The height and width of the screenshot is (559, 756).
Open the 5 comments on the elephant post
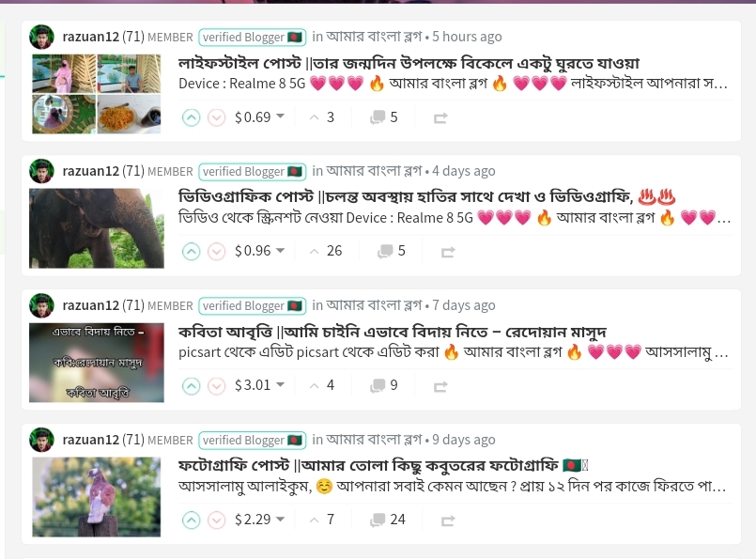pos(391,251)
